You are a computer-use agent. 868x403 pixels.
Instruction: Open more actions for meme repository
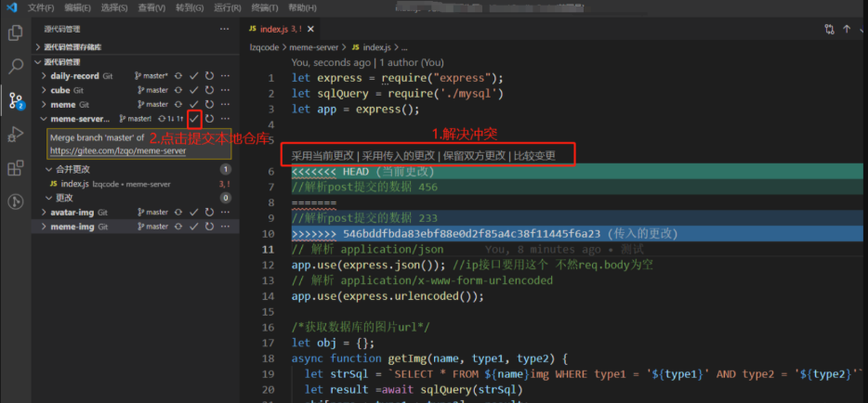pos(225,105)
